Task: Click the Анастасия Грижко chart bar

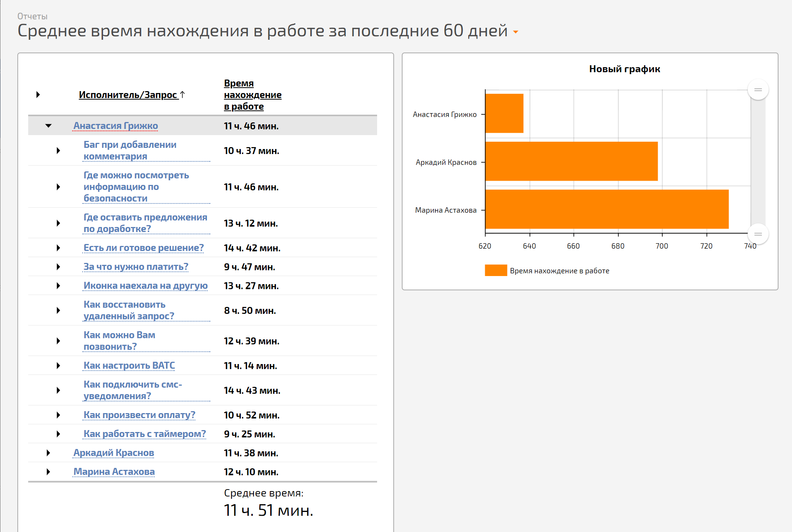Action: point(504,114)
